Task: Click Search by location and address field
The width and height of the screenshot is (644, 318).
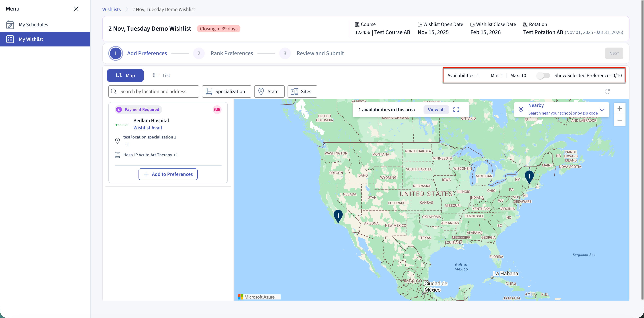Action: [154, 92]
